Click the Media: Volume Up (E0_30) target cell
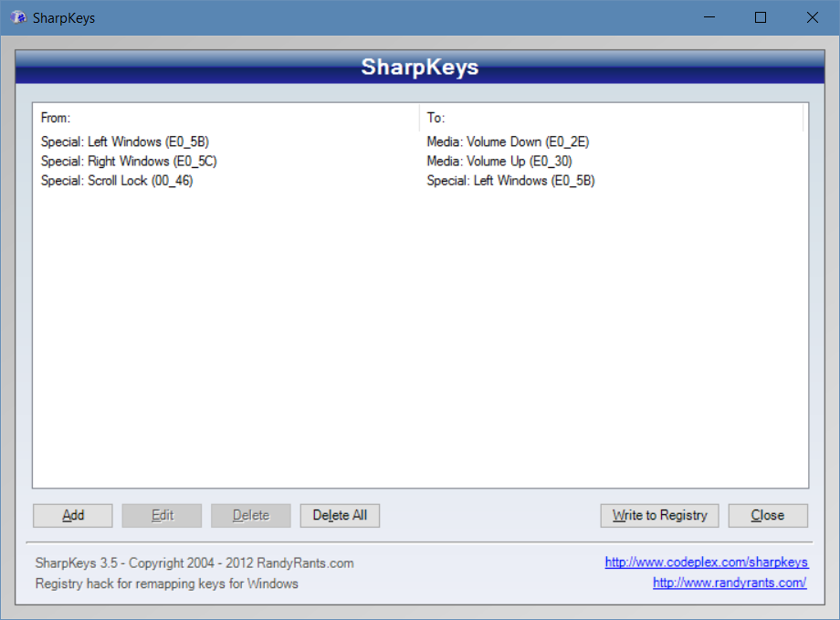 499,162
